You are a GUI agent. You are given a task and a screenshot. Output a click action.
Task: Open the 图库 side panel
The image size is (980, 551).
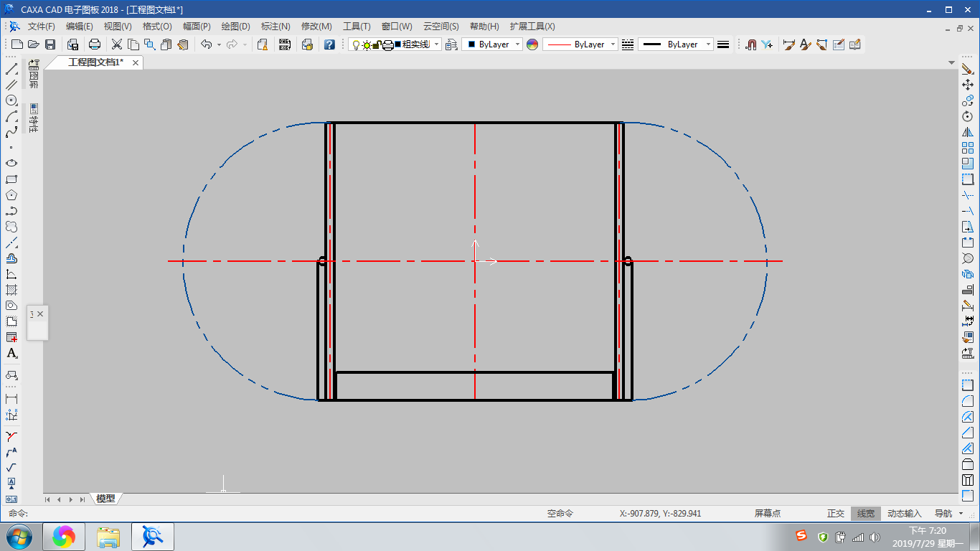click(34, 75)
